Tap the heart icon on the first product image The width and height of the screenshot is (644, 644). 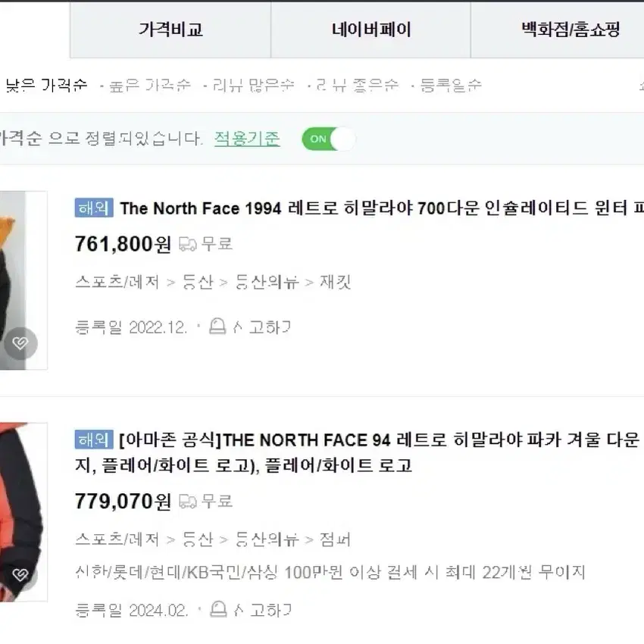coord(20,343)
